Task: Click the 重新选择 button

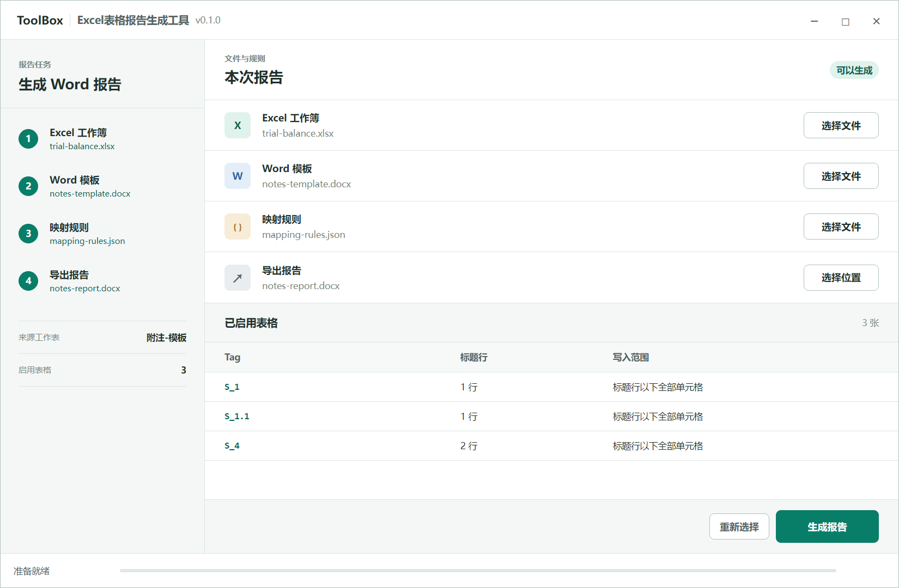Action: [x=739, y=526]
